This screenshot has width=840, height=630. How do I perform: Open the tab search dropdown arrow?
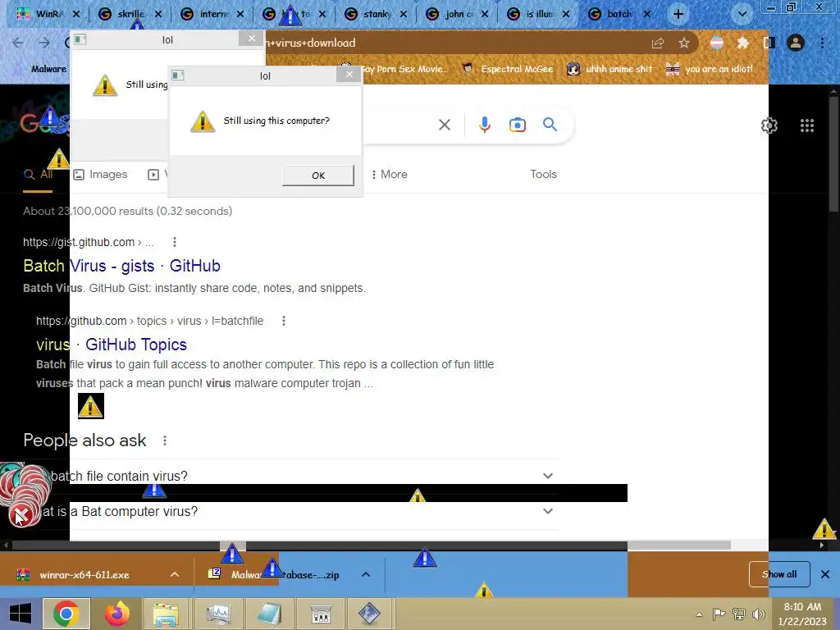click(742, 15)
